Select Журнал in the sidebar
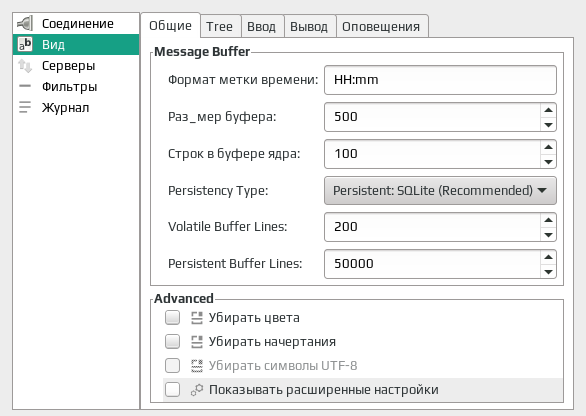 [x=76, y=107]
